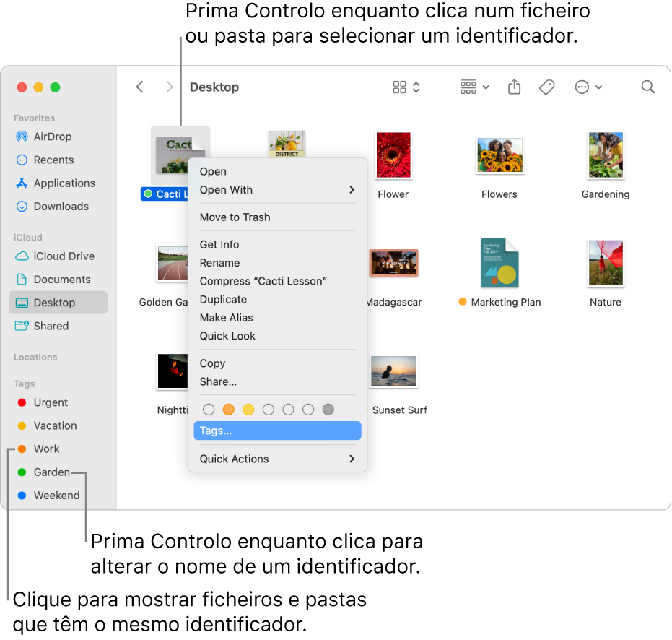Apply the yellow tag color

(248, 410)
